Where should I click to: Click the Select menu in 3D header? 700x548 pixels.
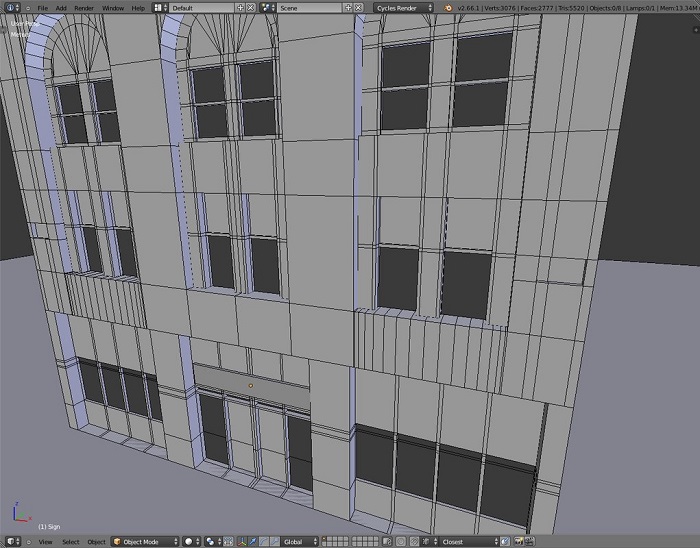71,542
